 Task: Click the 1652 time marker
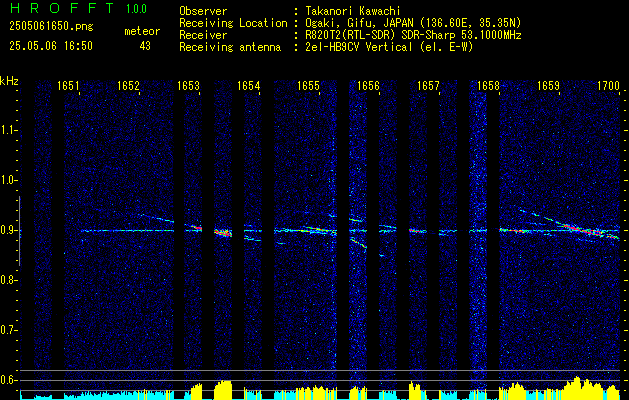tap(128, 86)
